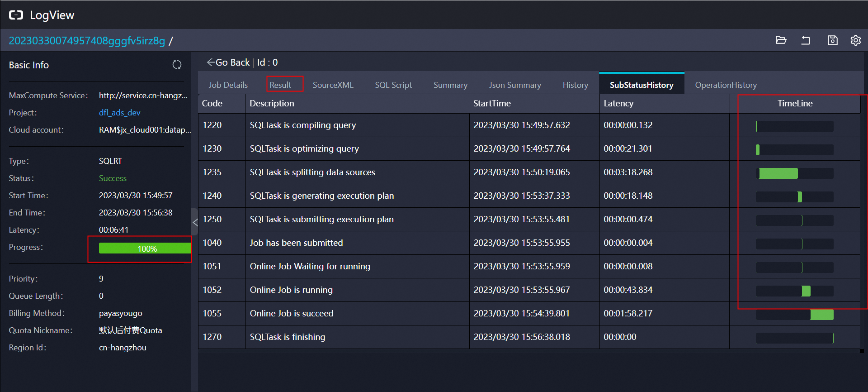This screenshot has height=392, width=868.
Task: Refresh Basic Info panel
Action: coord(177,65)
